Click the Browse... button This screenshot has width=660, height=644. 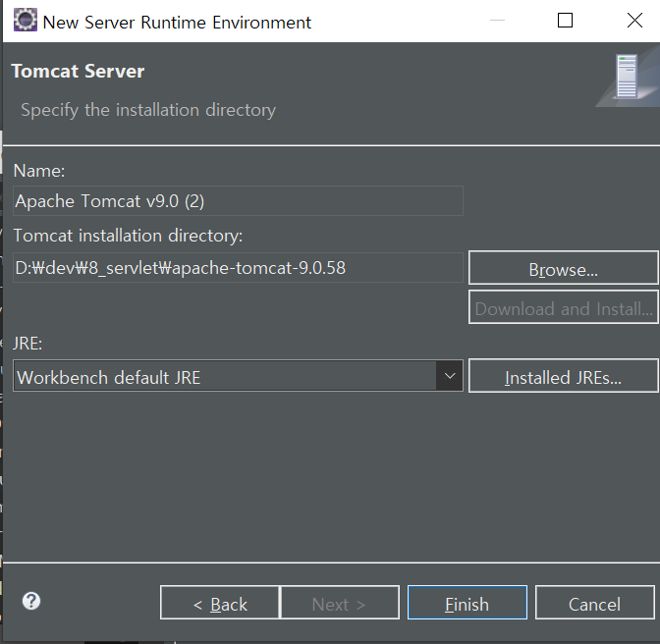coord(563,268)
